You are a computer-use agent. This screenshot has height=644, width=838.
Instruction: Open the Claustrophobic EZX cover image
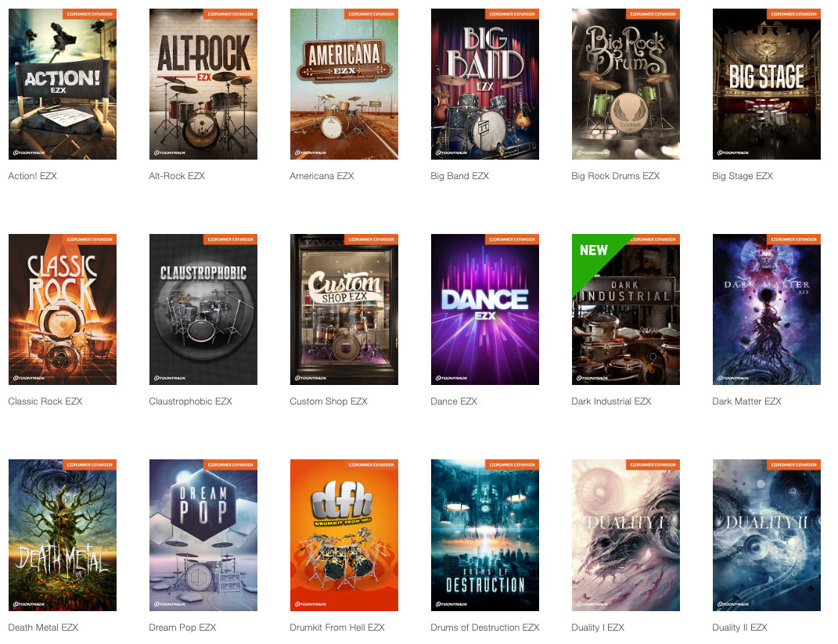click(x=203, y=309)
